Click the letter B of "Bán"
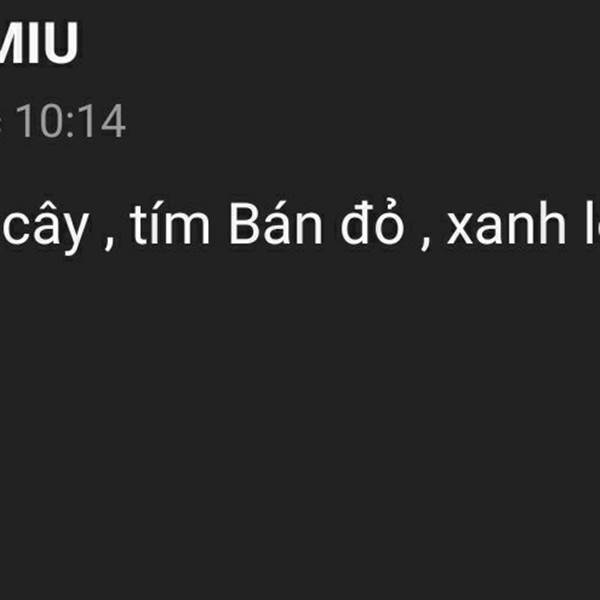This screenshot has height=600, width=600. pos(244,224)
